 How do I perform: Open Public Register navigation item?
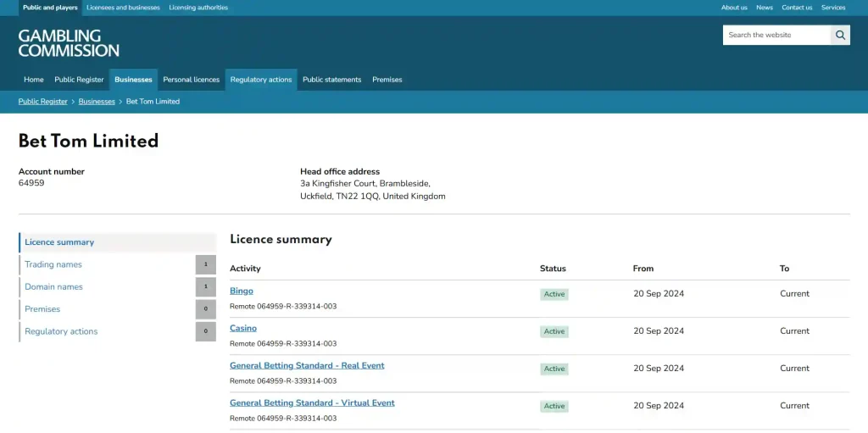(79, 80)
